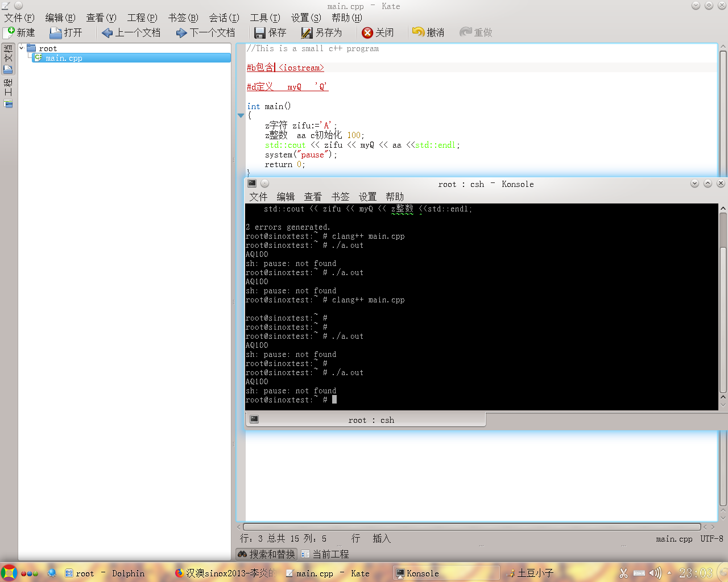728x582 pixels.
Task: Click the scissors clipboard tray icon
Action: [x=623, y=573]
